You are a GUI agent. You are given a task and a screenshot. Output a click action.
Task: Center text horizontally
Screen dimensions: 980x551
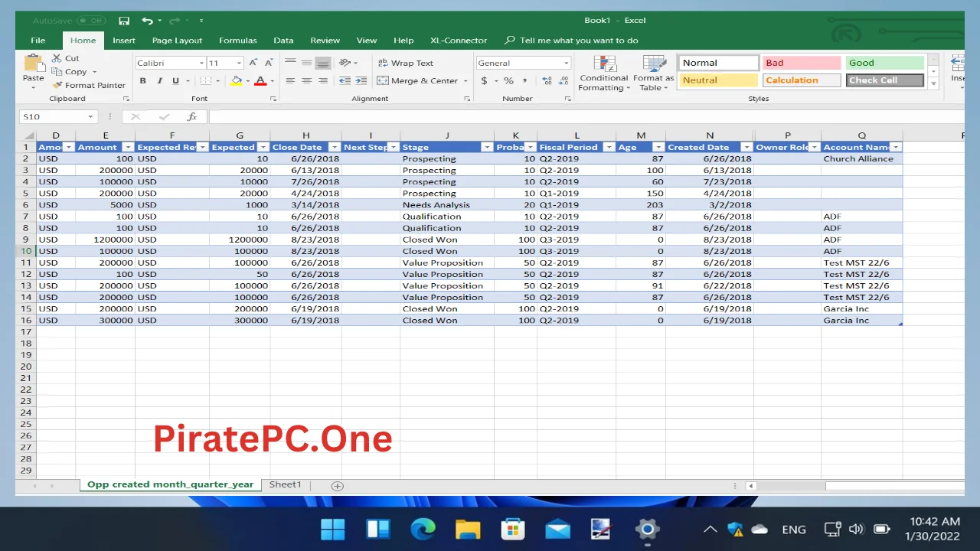click(x=306, y=80)
